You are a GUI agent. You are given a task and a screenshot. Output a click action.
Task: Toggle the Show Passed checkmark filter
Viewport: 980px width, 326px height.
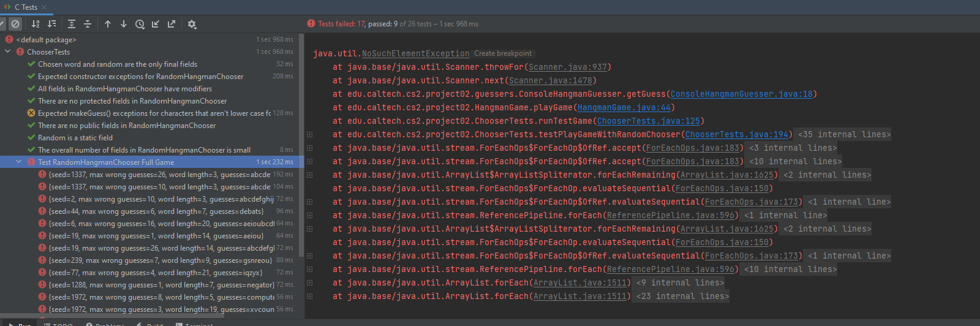[x=2, y=24]
